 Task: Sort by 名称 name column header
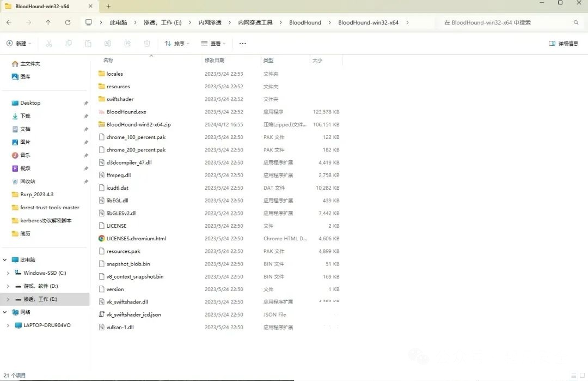[x=108, y=60]
